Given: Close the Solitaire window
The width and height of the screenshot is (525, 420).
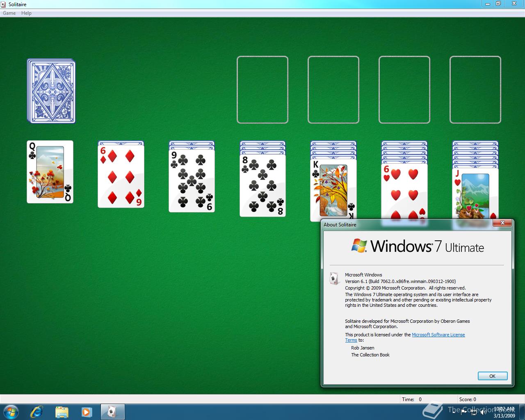Looking at the screenshot, I should coord(514,3).
